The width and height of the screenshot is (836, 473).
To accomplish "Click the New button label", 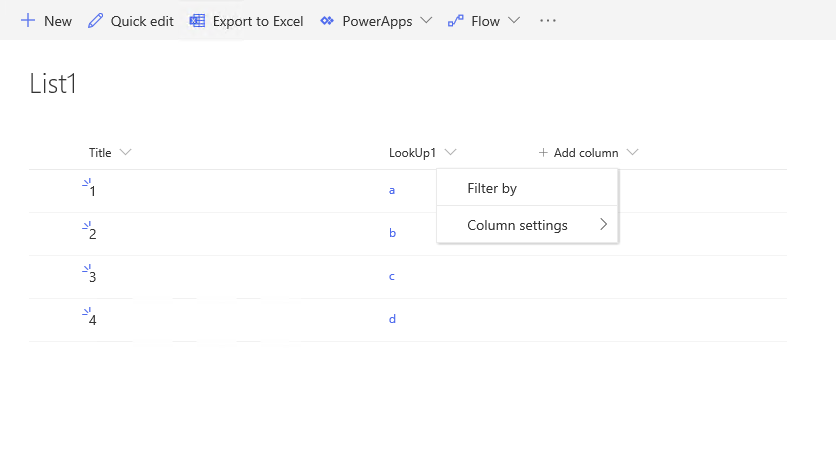I will (x=58, y=21).
